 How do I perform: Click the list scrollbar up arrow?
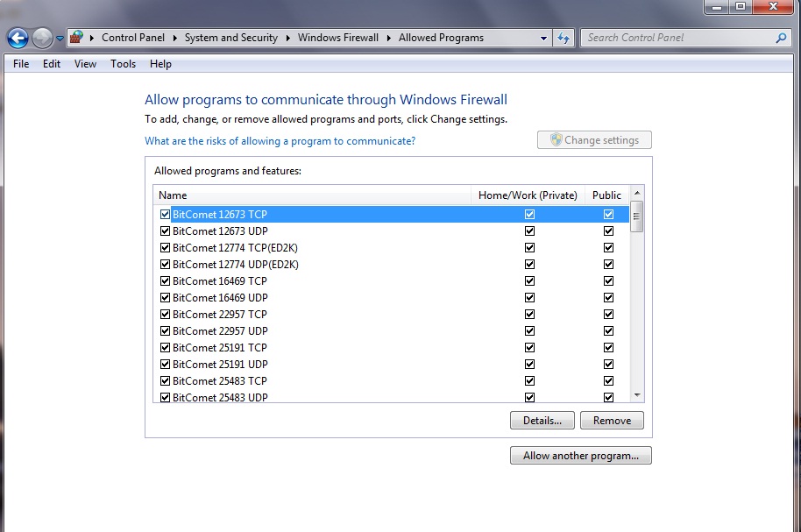point(637,193)
